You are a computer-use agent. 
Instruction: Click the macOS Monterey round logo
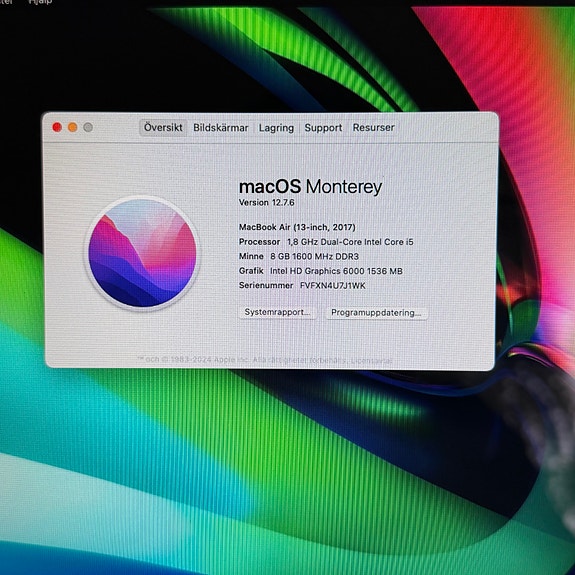tap(142, 253)
